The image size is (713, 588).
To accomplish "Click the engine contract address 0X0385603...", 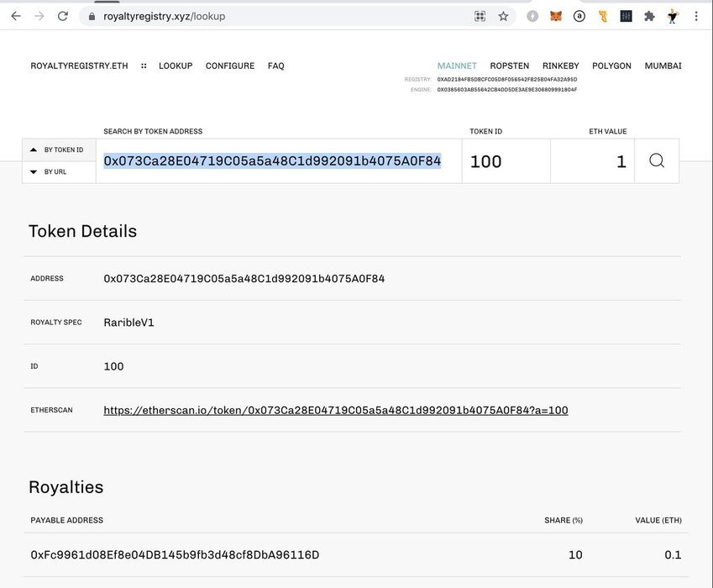I will [507, 90].
